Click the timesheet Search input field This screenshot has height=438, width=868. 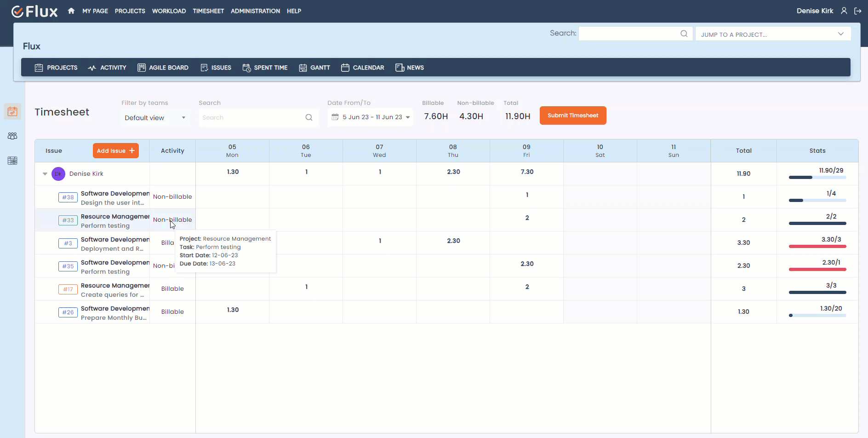tap(251, 118)
